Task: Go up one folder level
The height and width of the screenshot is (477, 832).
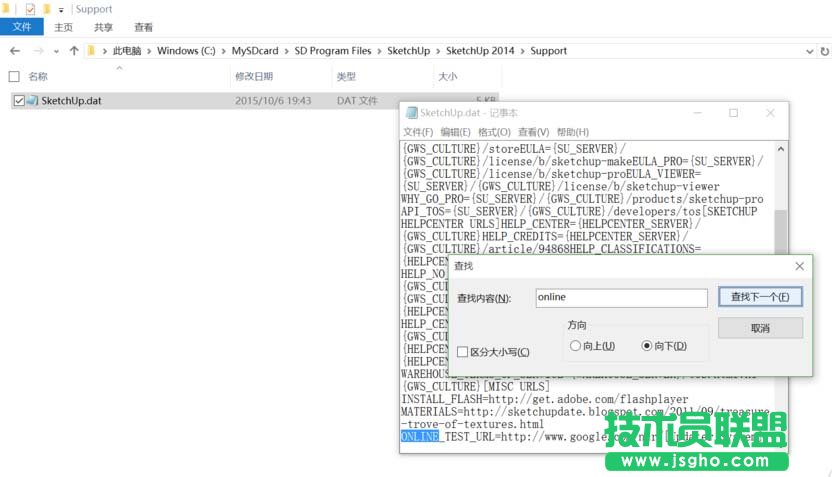Action: point(74,51)
